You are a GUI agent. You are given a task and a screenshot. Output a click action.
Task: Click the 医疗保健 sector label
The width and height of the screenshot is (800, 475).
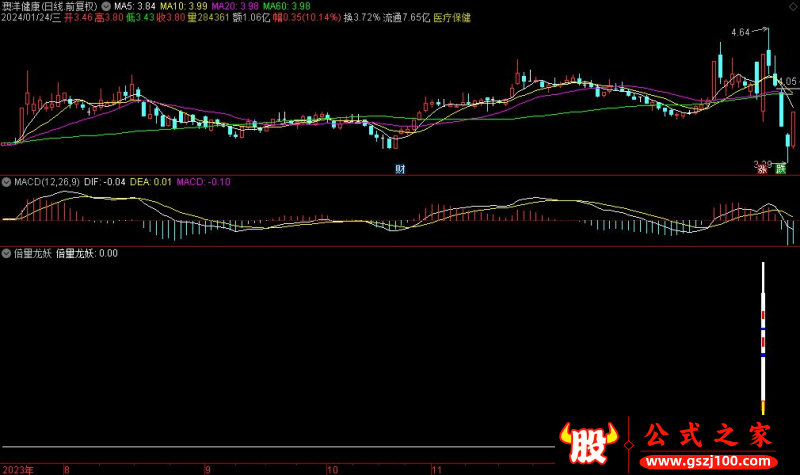[x=452, y=18]
